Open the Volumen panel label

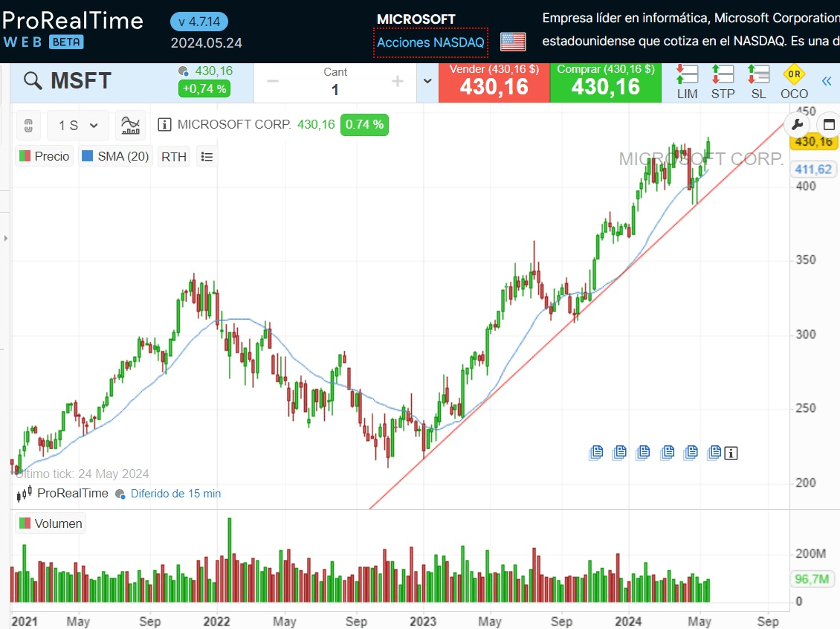51,523
